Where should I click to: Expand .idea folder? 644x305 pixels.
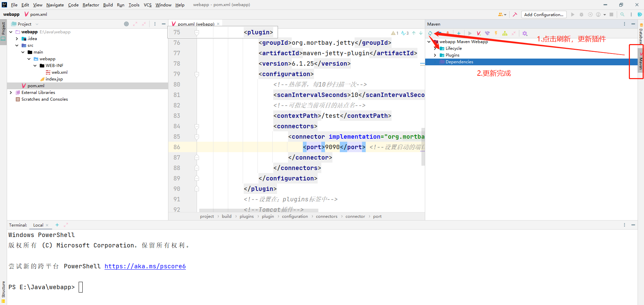pyautogui.click(x=17, y=39)
